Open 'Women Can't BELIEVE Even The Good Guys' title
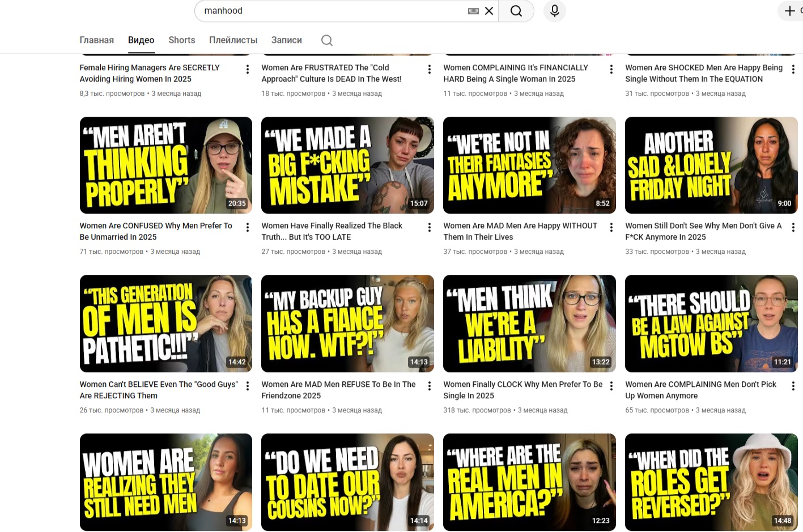Viewport: 803px width, 532px height. pyautogui.click(x=159, y=390)
